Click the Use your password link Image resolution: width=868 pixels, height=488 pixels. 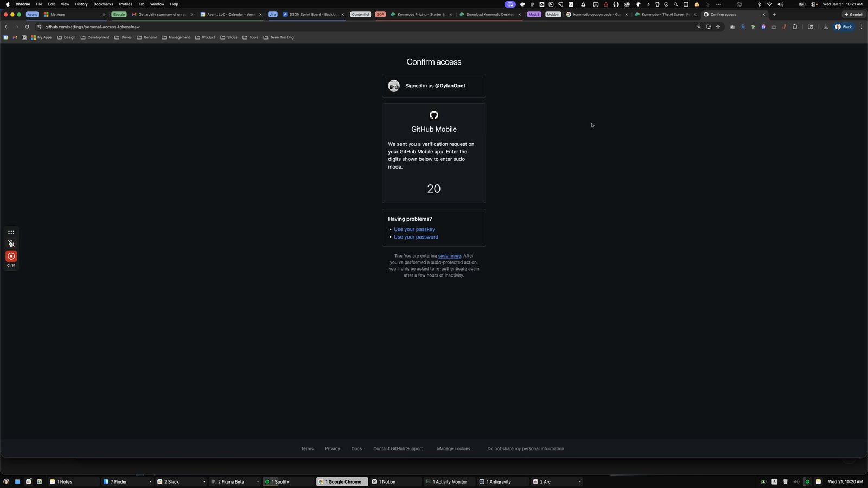tap(416, 237)
